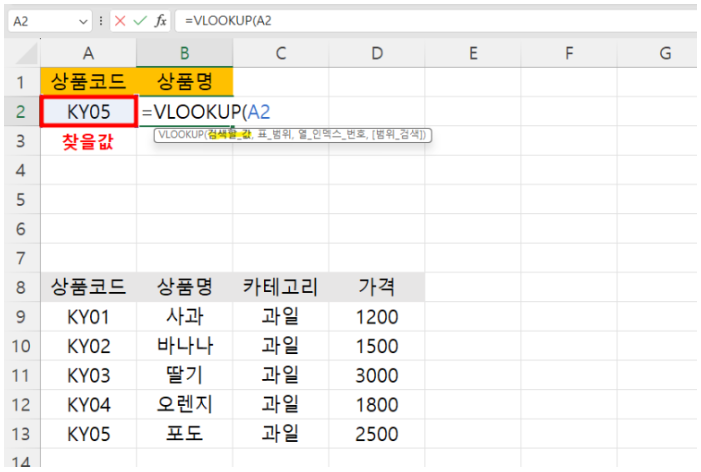
Task: Expand the Name Box dropdown arrow
Action: click(82, 20)
